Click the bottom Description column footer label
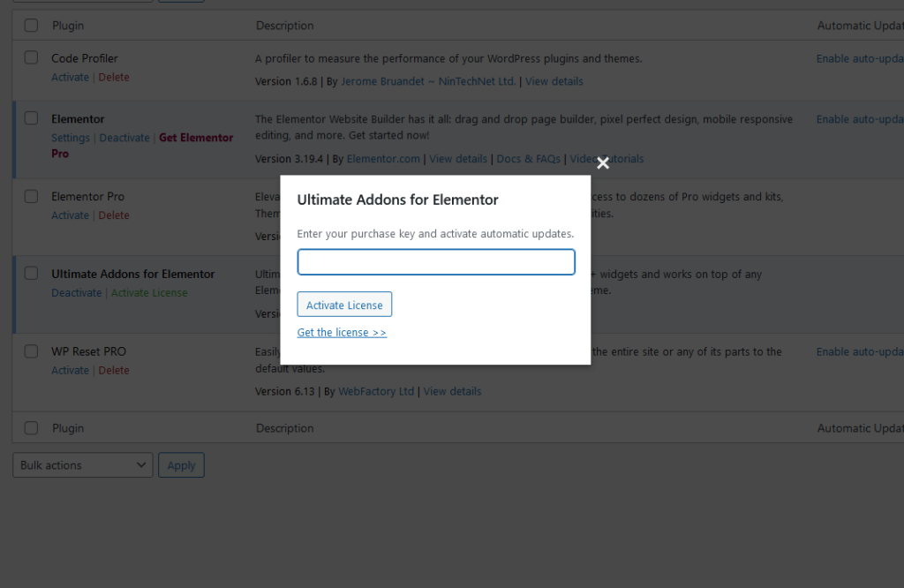 click(x=285, y=428)
